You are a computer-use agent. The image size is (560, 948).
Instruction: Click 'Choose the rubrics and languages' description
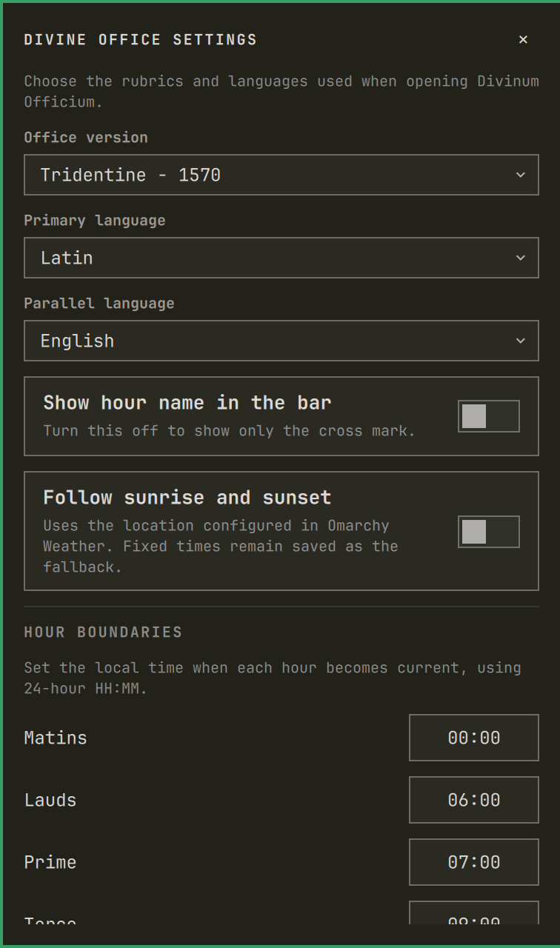pos(281,91)
